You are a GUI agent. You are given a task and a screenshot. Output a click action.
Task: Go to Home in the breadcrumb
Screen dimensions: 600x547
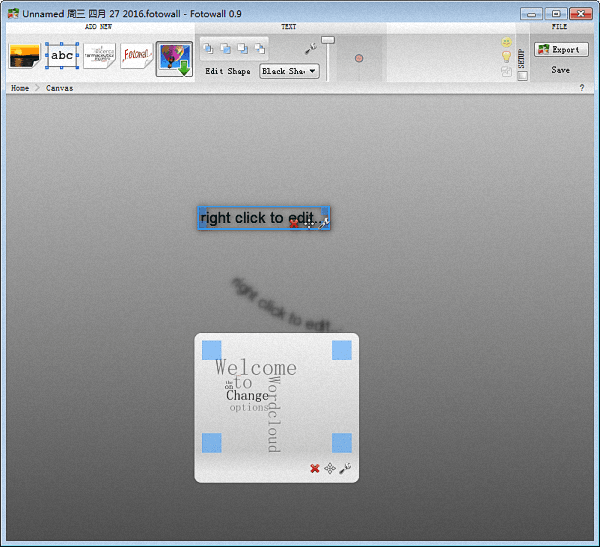(19, 88)
